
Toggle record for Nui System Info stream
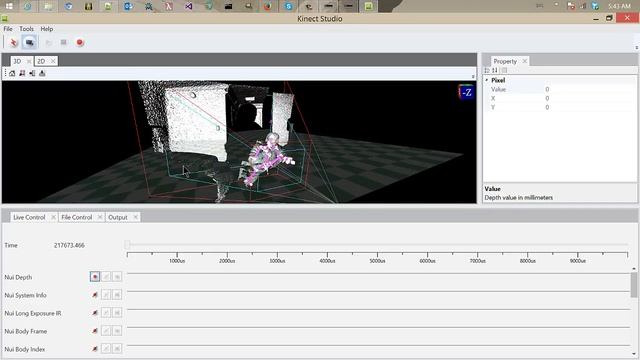[x=95, y=295]
